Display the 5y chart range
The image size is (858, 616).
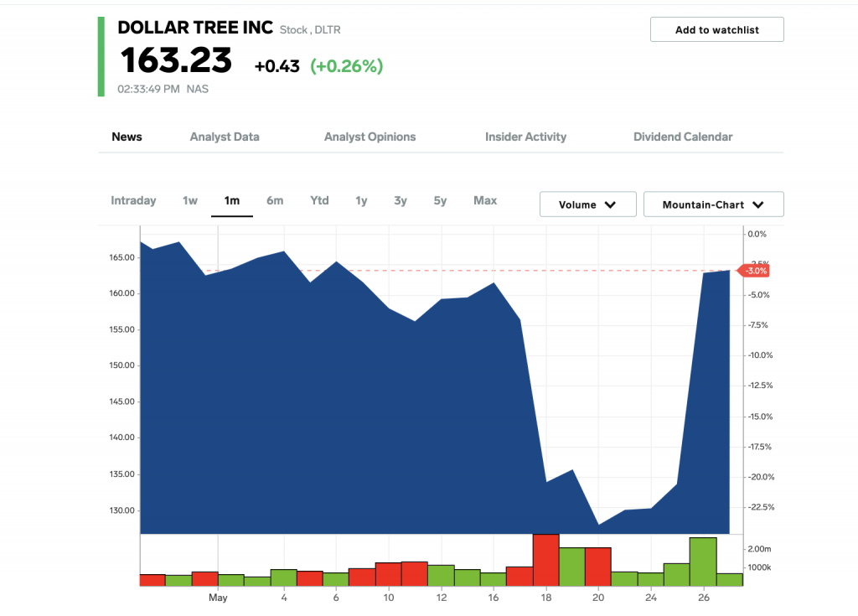(x=440, y=200)
